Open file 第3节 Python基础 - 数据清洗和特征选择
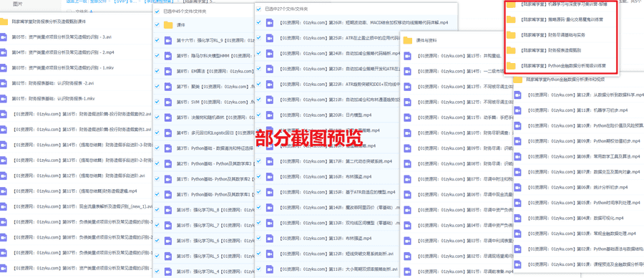The height and width of the screenshot is (278, 644). click(x=215, y=148)
